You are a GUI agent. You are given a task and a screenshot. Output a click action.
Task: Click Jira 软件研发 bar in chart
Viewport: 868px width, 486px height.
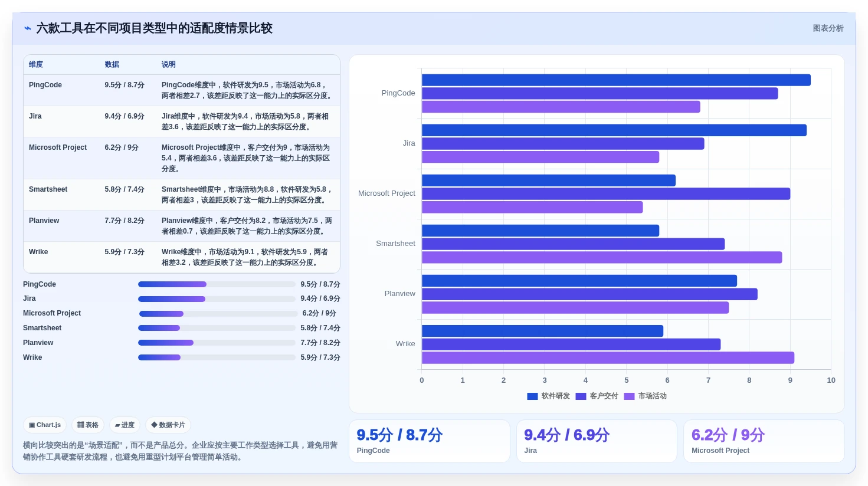click(614, 130)
